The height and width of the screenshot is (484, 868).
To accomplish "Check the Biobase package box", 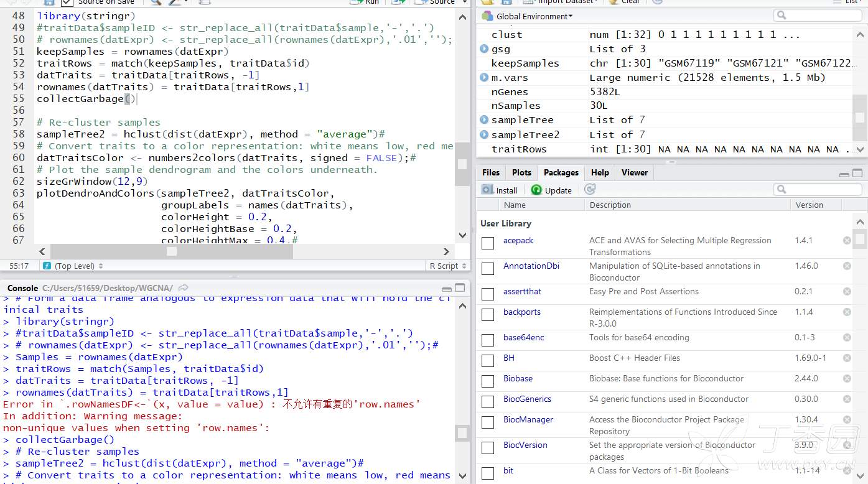I will pos(488,381).
